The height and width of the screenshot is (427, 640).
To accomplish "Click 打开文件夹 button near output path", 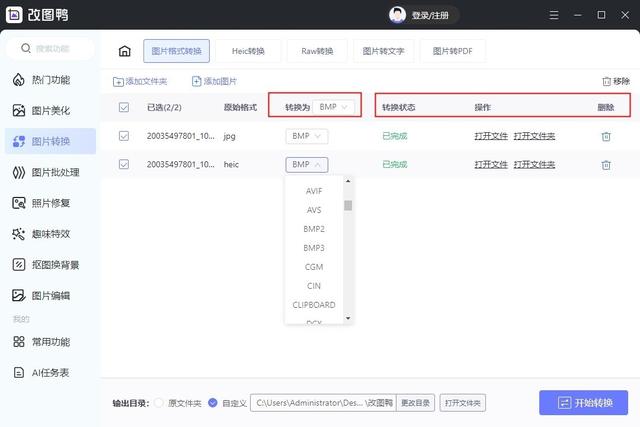I will [x=462, y=403].
